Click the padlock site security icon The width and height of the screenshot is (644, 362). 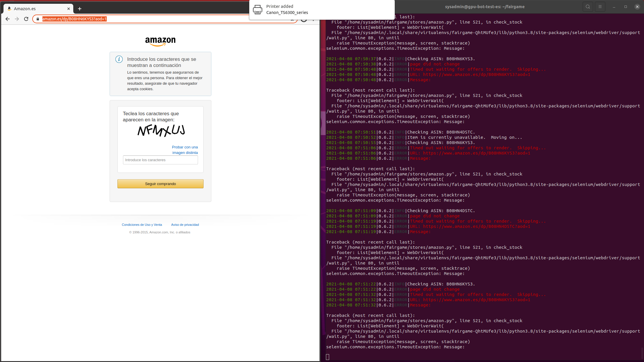click(x=38, y=19)
